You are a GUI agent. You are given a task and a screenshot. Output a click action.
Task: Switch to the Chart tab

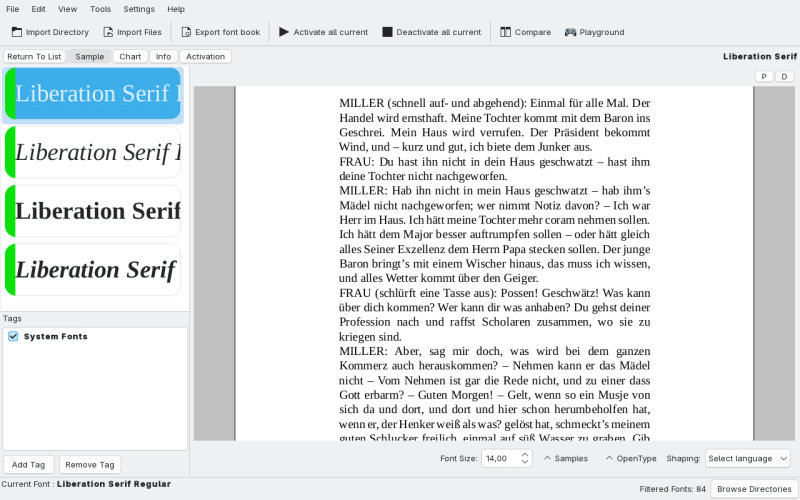point(130,57)
